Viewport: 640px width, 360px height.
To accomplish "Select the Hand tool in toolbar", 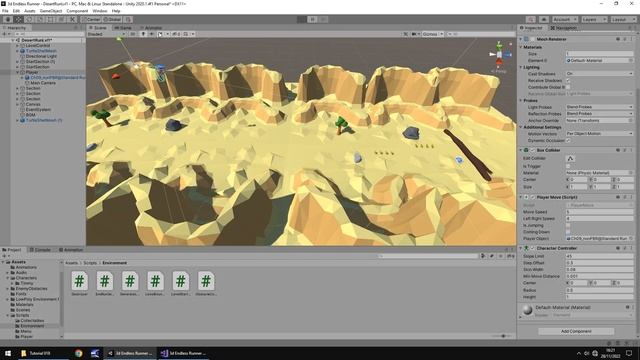I will point(8,19).
